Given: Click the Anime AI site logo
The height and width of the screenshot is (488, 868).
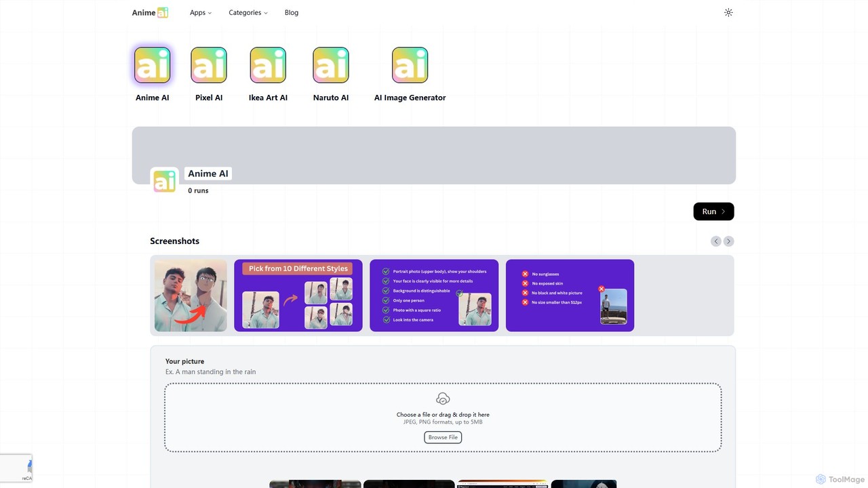Looking at the screenshot, I should point(150,12).
